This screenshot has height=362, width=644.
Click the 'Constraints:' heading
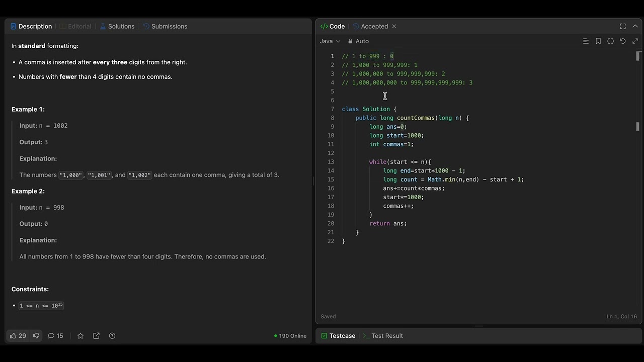(30, 289)
